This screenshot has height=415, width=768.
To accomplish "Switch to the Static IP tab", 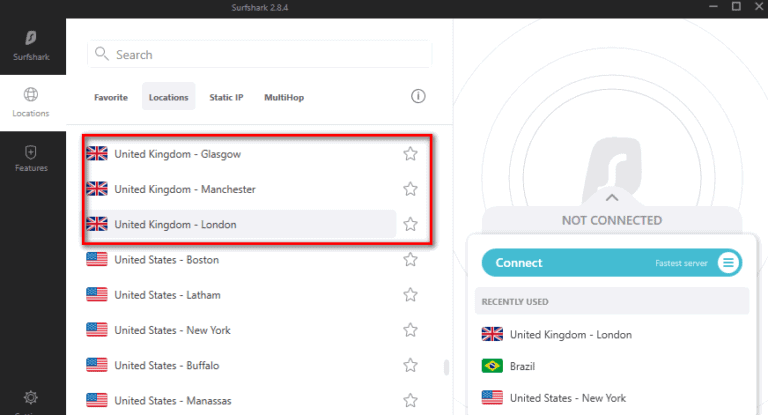I will (x=226, y=97).
